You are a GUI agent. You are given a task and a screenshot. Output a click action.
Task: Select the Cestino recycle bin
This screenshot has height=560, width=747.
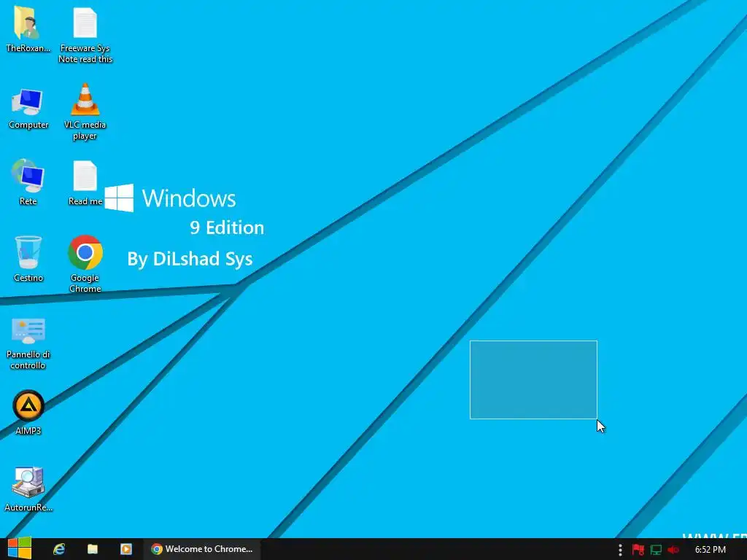28,259
